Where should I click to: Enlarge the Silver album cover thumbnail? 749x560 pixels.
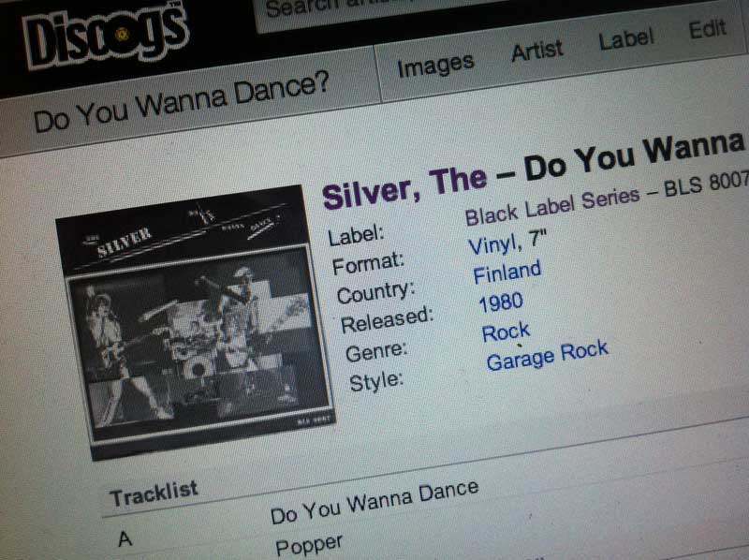[196, 321]
